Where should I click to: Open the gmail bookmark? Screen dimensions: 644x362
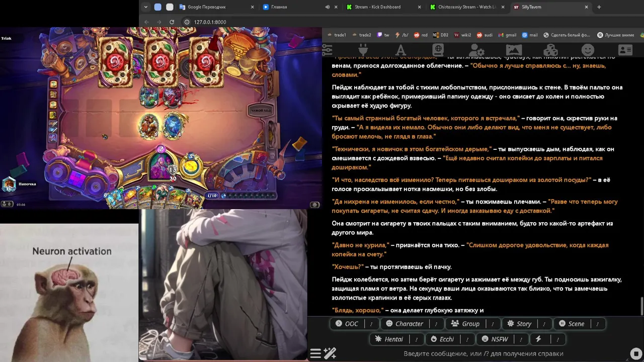tap(507, 35)
